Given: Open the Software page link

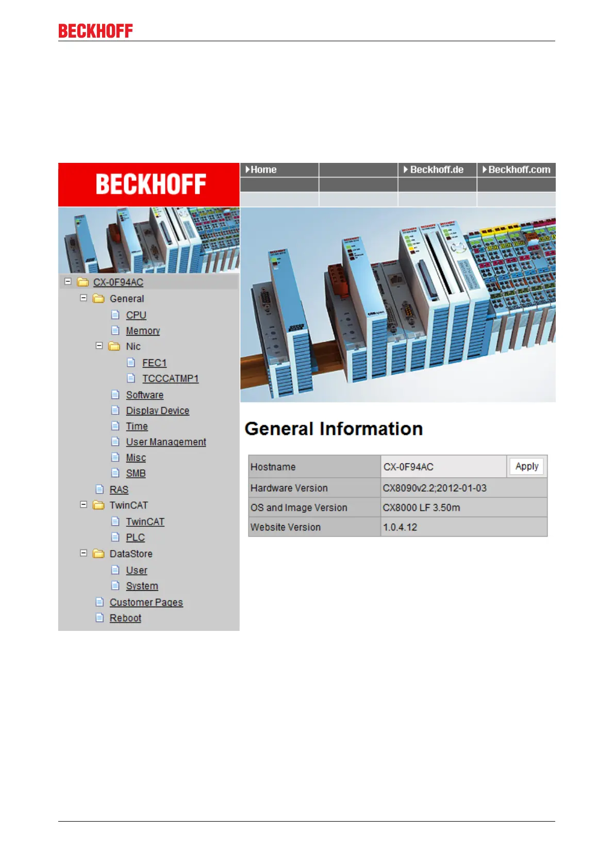Looking at the screenshot, I should (145, 395).
